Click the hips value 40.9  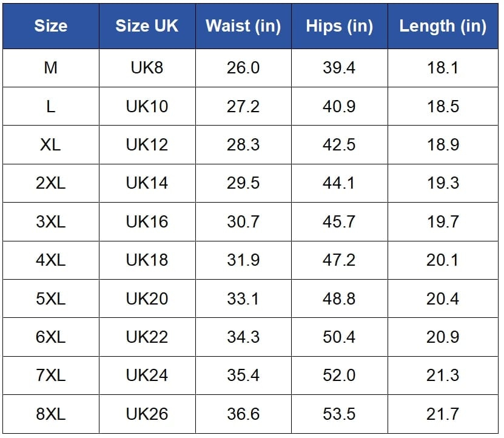[339, 107]
